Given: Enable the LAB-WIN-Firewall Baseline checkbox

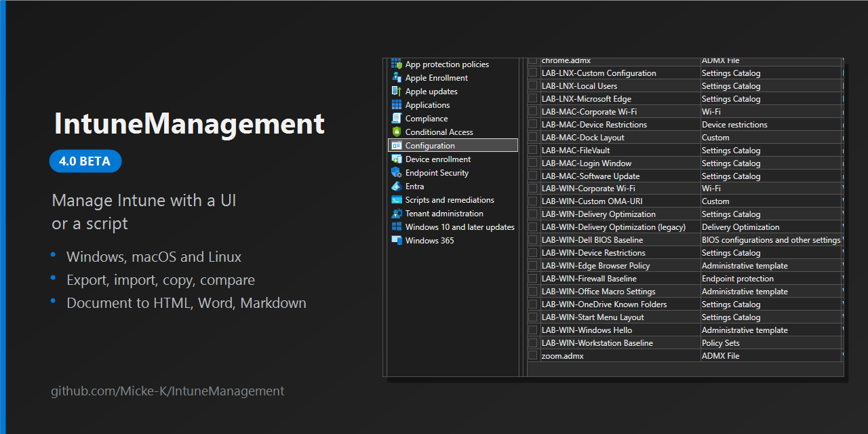Looking at the screenshot, I should [533, 278].
